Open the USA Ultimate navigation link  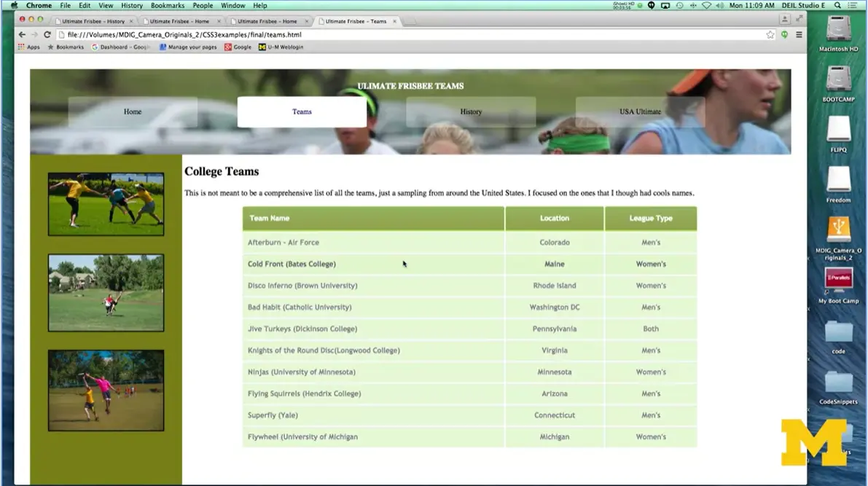tap(640, 111)
